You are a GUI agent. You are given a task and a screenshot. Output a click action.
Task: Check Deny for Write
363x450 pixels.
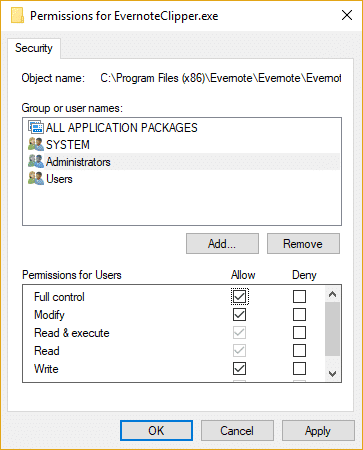coord(299,368)
